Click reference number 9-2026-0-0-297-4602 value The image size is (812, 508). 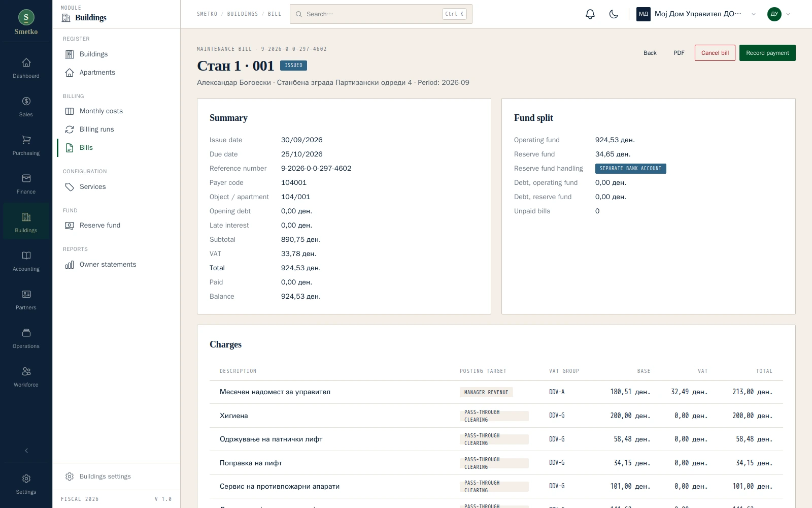point(316,169)
